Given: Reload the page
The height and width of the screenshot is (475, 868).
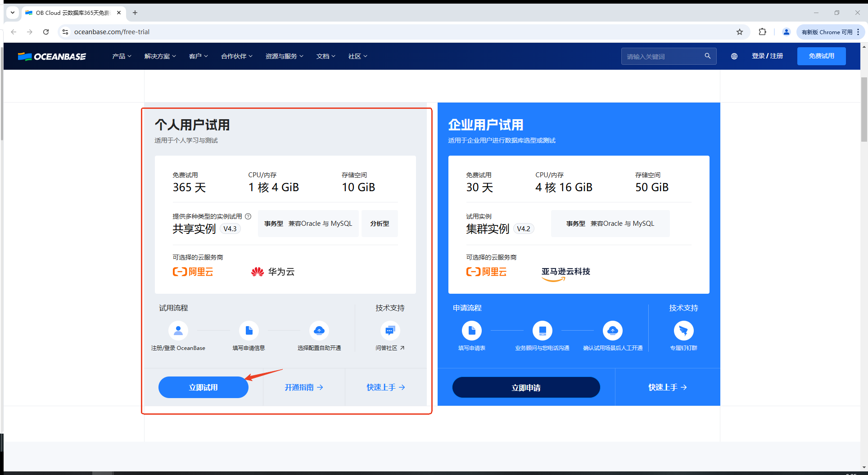Looking at the screenshot, I should pos(46,32).
